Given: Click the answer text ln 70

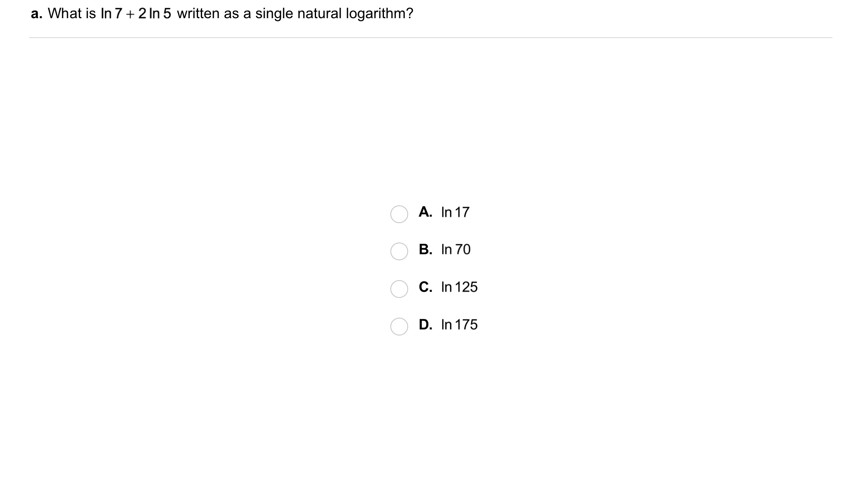Looking at the screenshot, I should [456, 249].
